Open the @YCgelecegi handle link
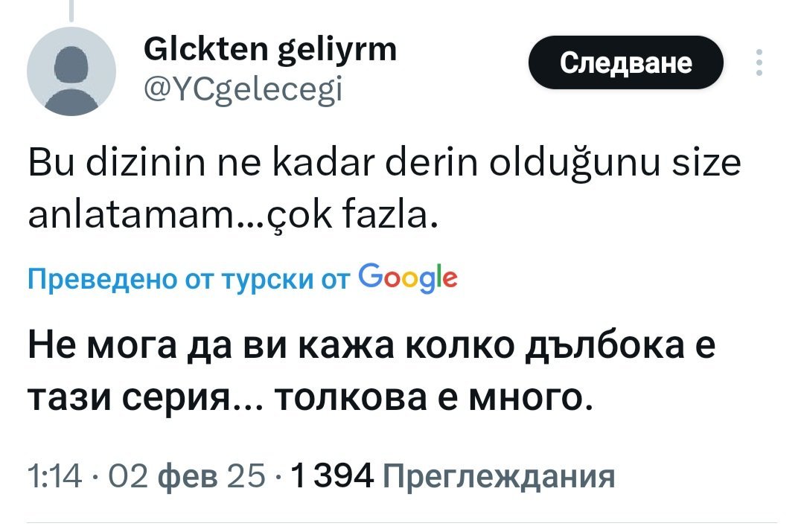This screenshot has height=532, width=804. click(x=241, y=89)
